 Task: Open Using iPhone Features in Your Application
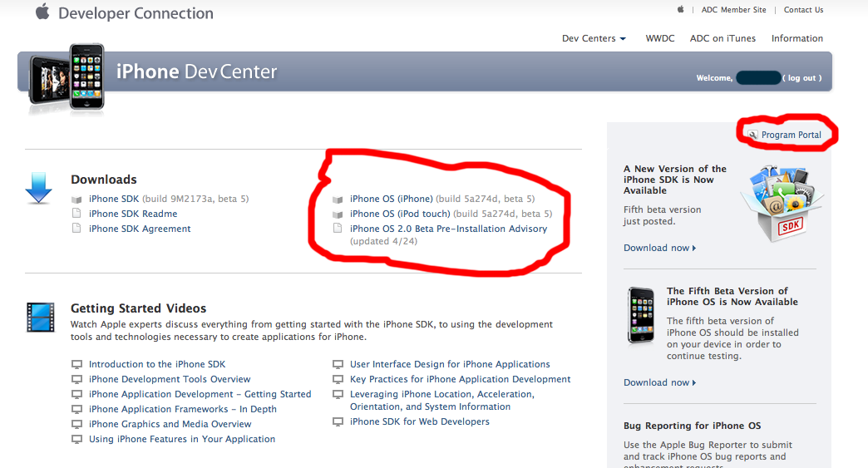[x=182, y=439]
